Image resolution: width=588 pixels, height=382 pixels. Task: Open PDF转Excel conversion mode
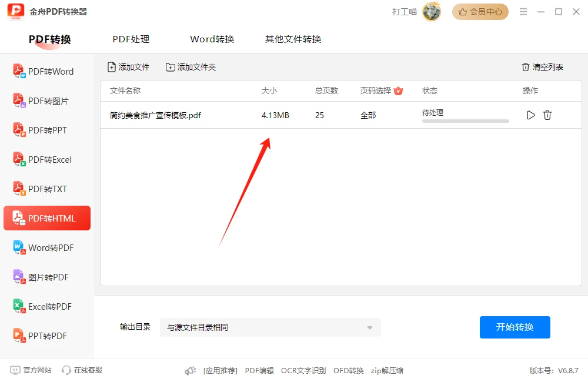[x=47, y=160]
